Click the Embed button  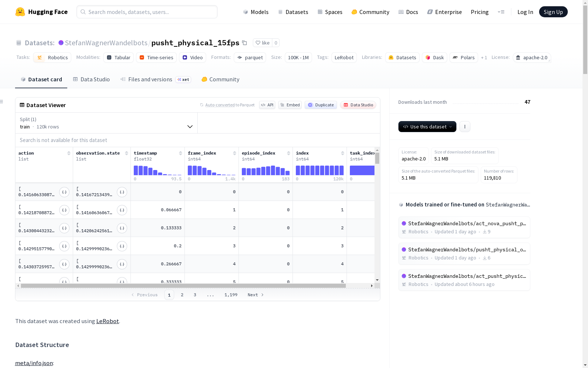point(290,105)
